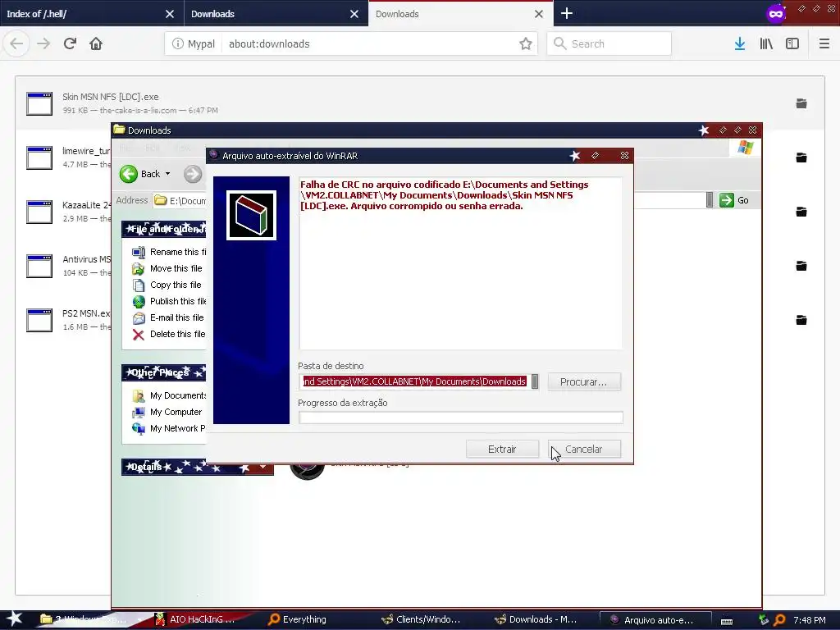Image resolution: width=840 pixels, height=630 pixels.
Task: Open destination folder dropdown in WinRAR dialog
Action: click(x=535, y=381)
